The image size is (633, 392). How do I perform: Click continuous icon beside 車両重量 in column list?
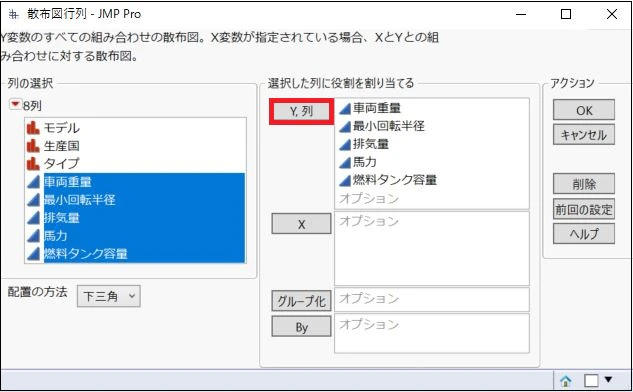tap(33, 182)
